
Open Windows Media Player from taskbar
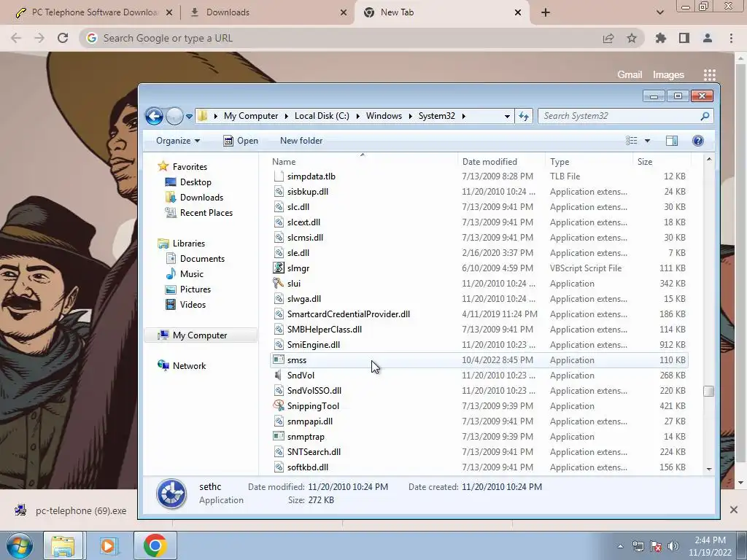pyautogui.click(x=108, y=545)
